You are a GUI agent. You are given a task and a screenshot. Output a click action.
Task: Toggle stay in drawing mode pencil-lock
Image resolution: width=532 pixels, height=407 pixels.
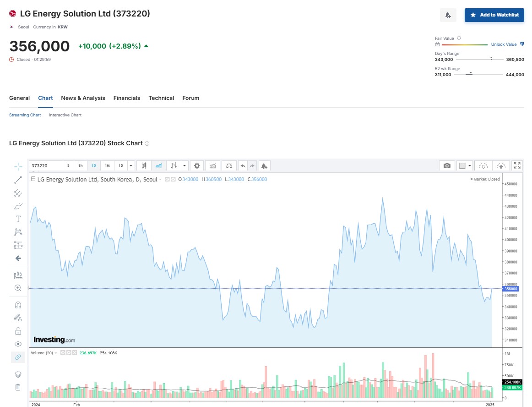tap(18, 318)
